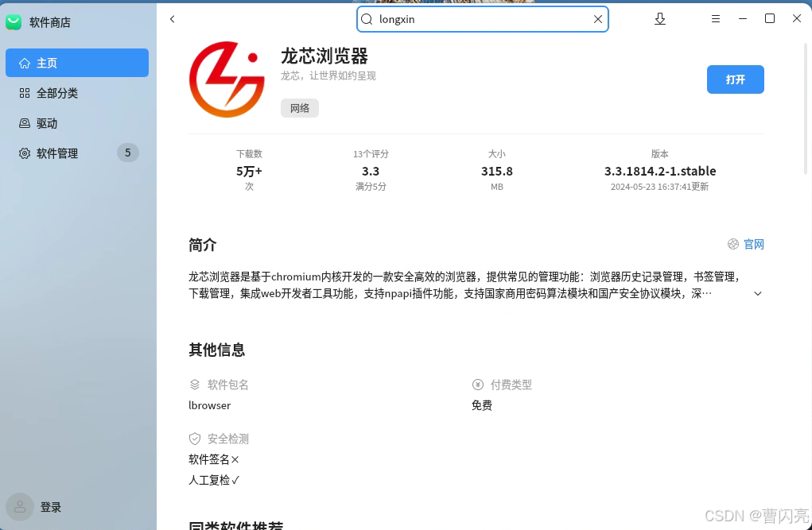Click the 简介 section heading
Viewport: 812px width, 530px height.
203,245
